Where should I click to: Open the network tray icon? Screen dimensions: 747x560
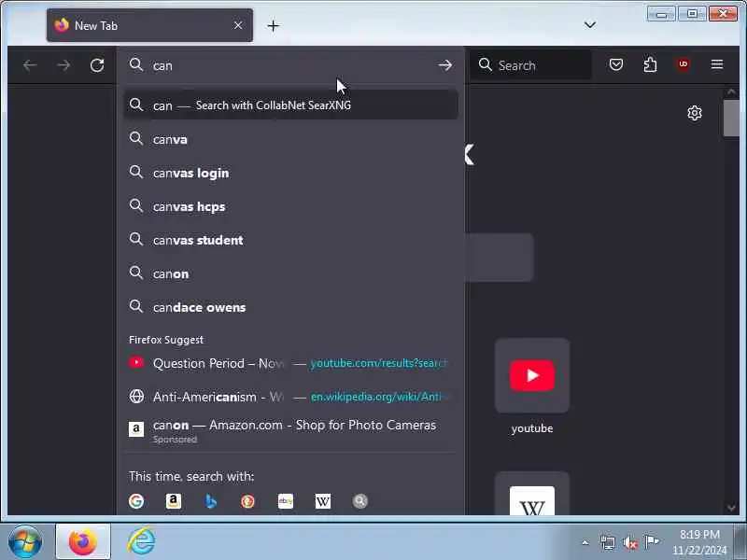click(608, 542)
